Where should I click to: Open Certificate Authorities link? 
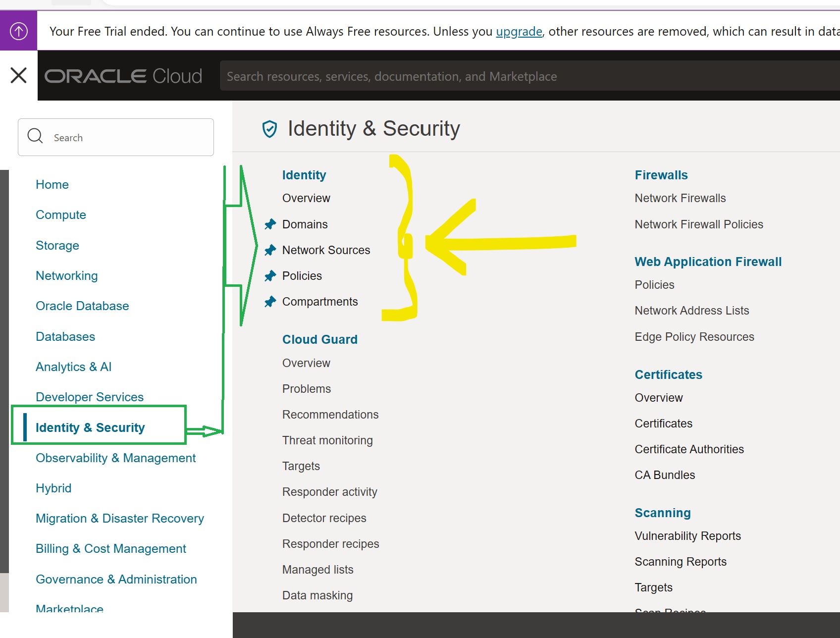(x=689, y=449)
